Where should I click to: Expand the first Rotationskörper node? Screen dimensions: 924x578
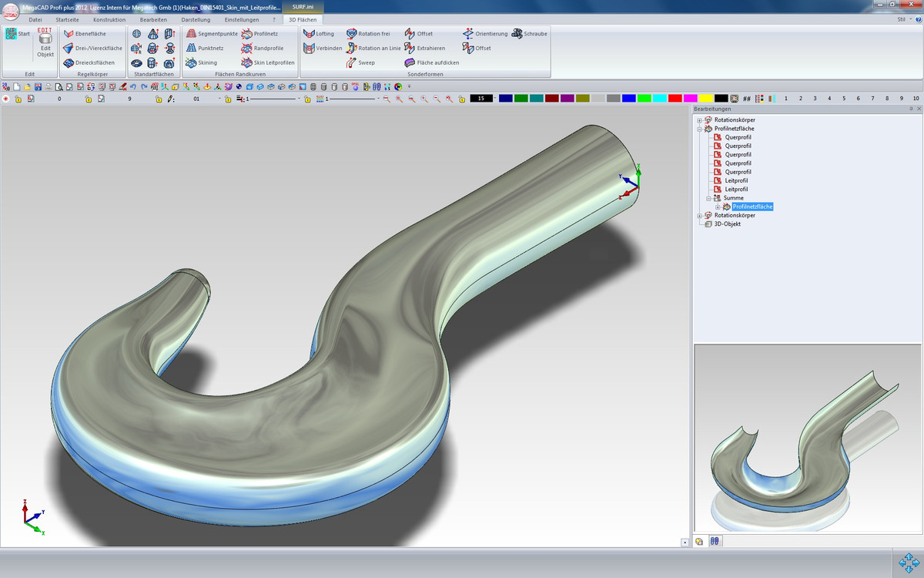click(x=699, y=120)
